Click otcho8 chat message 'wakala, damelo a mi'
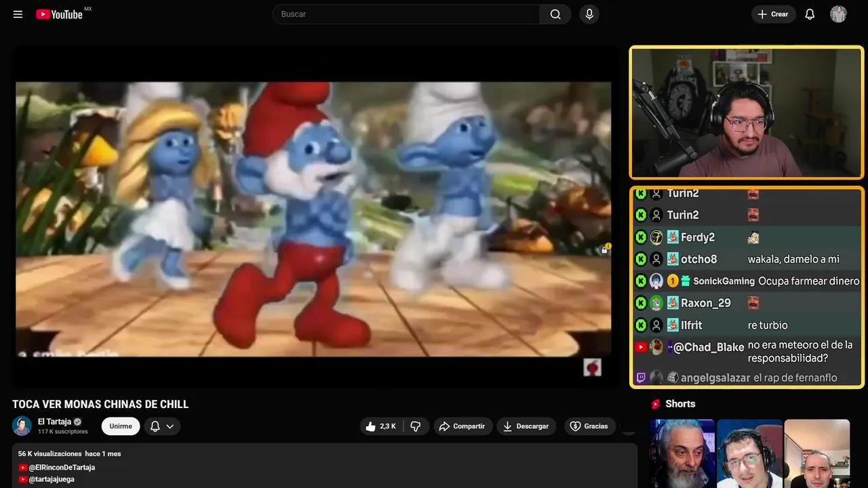The width and height of the screenshot is (868, 488). click(793, 260)
